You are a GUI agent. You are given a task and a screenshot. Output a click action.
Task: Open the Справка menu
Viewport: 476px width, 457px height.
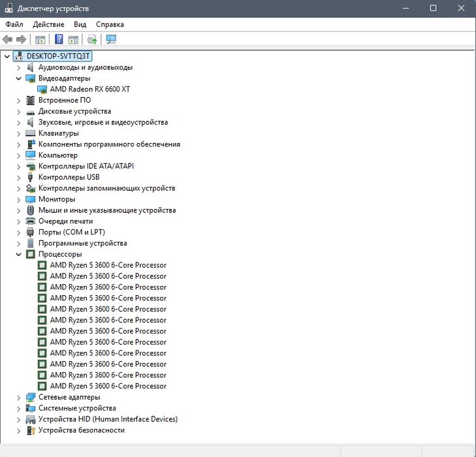click(x=110, y=24)
